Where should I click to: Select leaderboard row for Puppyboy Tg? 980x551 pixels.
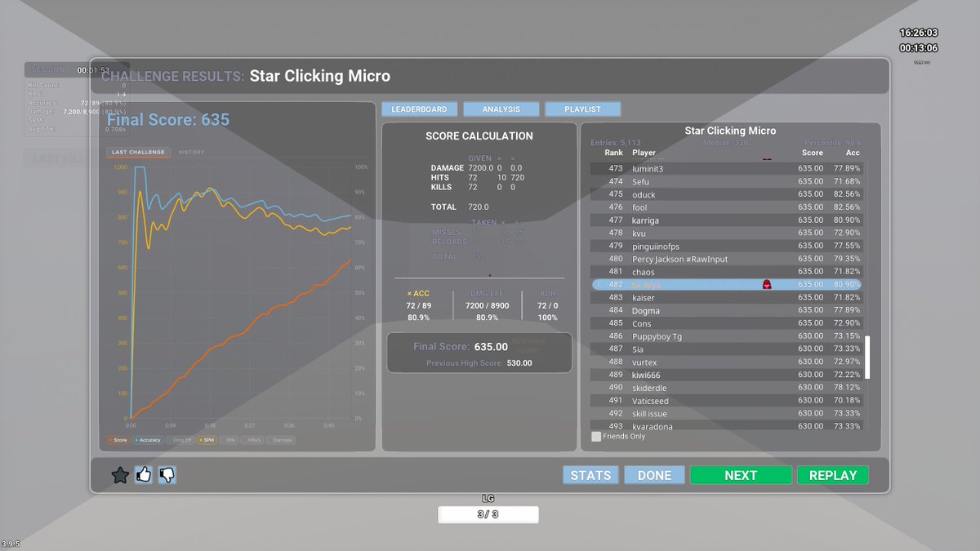click(x=726, y=335)
